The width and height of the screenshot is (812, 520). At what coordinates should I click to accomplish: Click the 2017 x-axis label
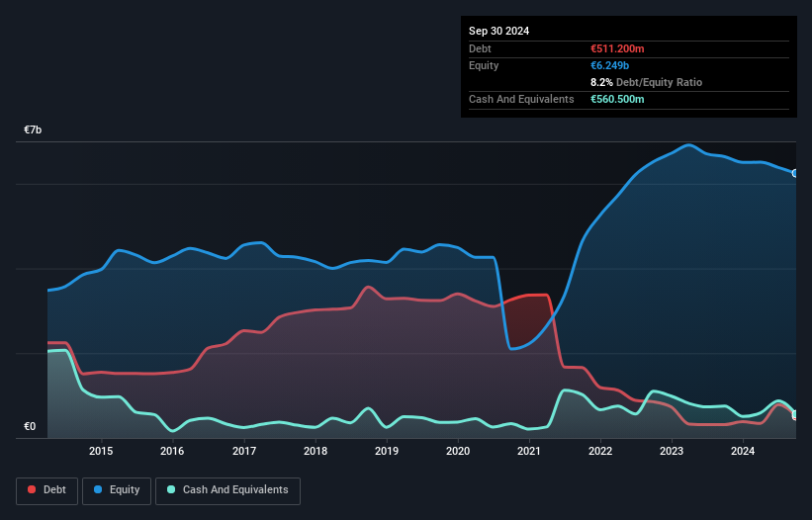click(244, 451)
